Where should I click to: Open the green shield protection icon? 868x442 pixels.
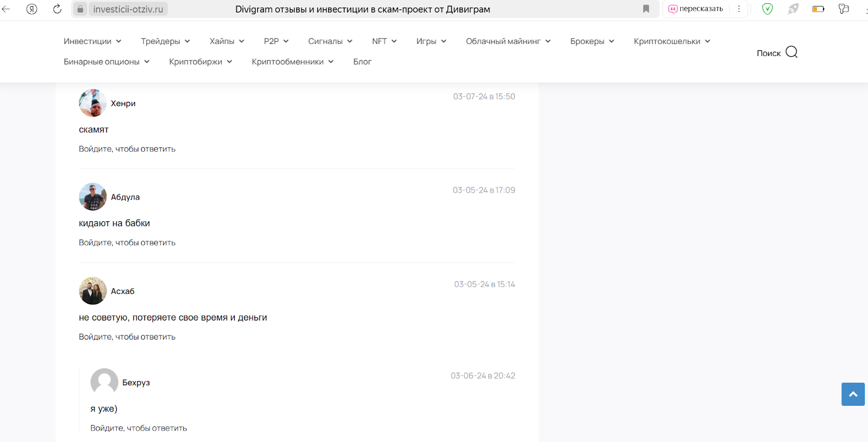pos(767,9)
